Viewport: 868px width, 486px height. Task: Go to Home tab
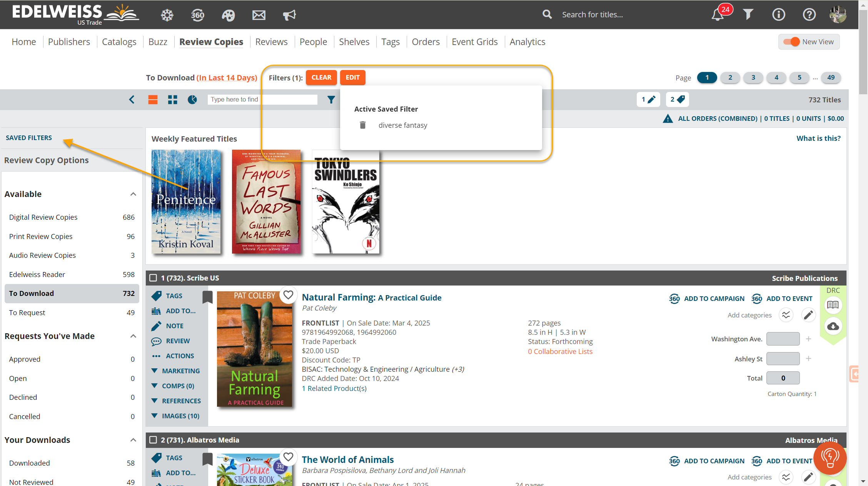coord(24,42)
